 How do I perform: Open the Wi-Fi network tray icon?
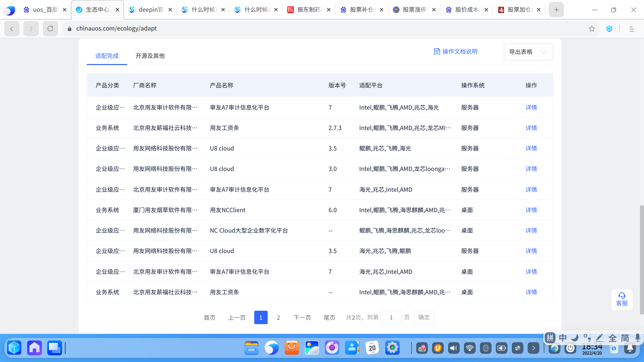click(x=470, y=348)
